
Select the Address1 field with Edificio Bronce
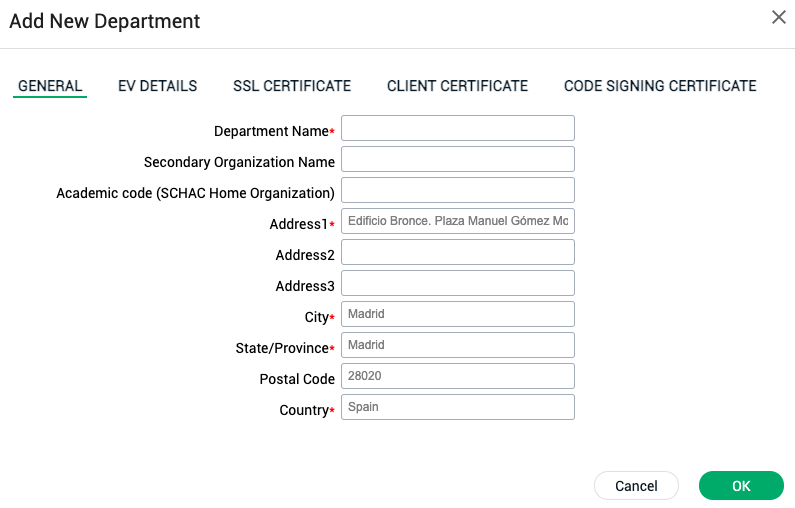tap(458, 221)
